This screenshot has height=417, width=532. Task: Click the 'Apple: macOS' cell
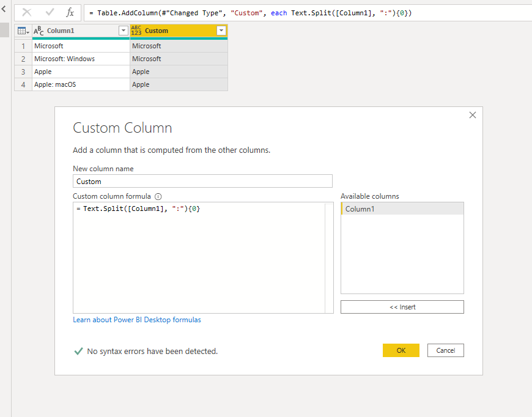pyautogui.click(x=81, y=84)
